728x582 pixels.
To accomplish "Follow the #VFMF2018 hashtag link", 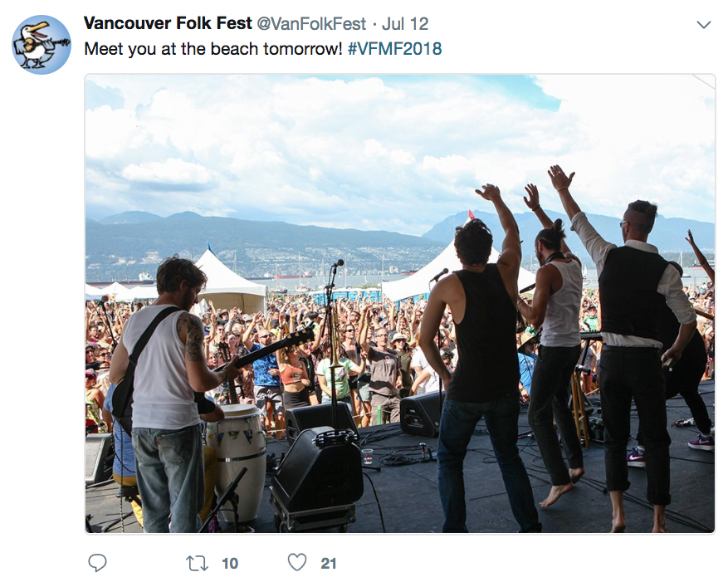I will coord(394,49).
